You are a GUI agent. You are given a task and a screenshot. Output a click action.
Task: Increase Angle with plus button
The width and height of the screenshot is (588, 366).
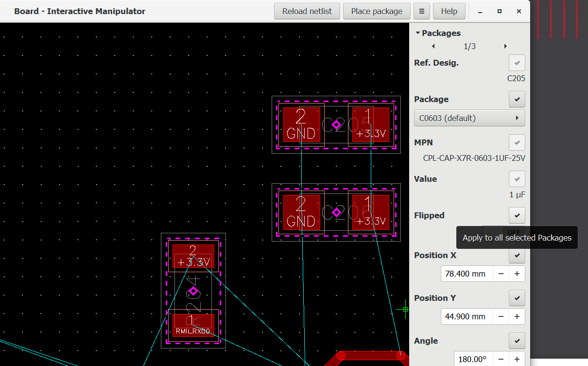[x=517, y=359]
